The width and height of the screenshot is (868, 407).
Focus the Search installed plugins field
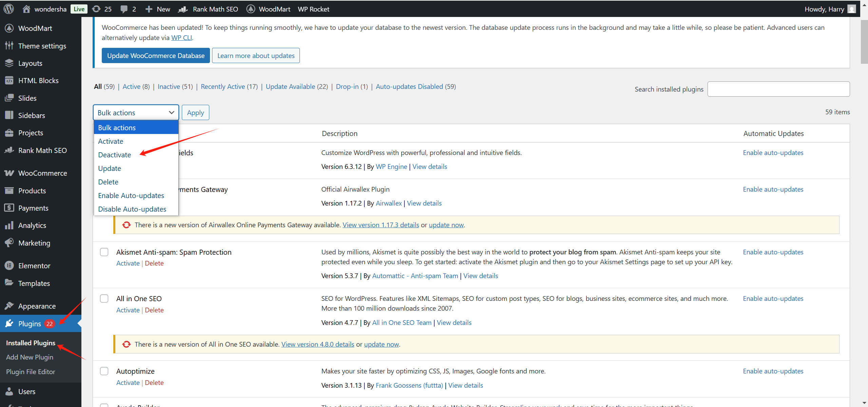778,89
